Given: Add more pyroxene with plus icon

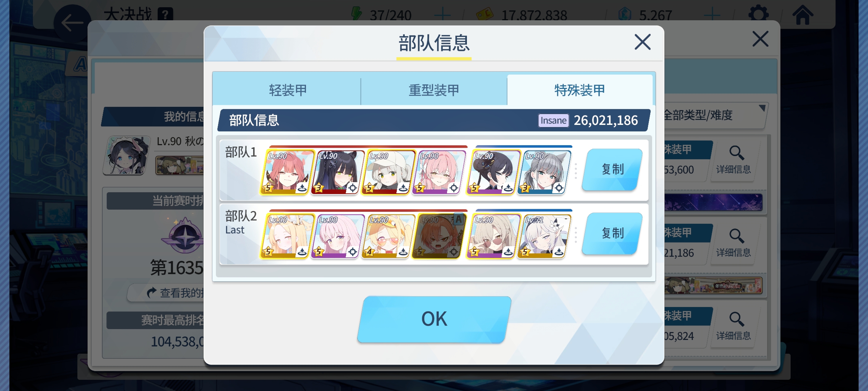Looking at the screenshot, I should pos(712,15).
